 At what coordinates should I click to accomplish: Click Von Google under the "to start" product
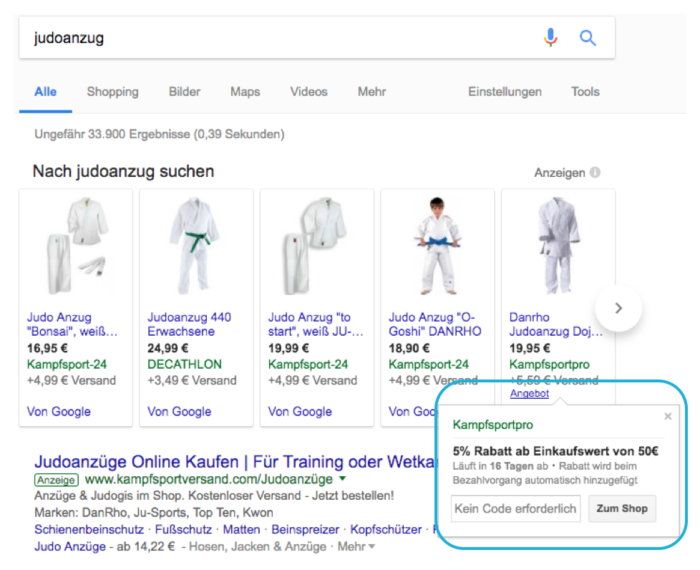tap(300, 412)
